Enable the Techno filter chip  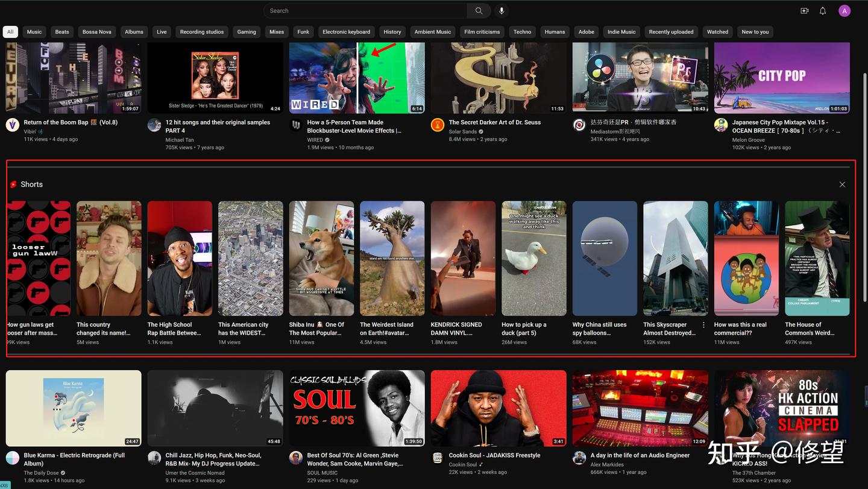[x=522, y=31]
